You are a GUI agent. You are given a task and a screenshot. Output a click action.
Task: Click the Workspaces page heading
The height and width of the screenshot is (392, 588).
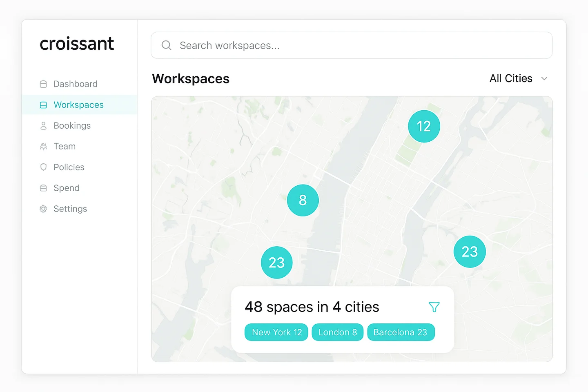pyautogui.click(x=191, y=79)
